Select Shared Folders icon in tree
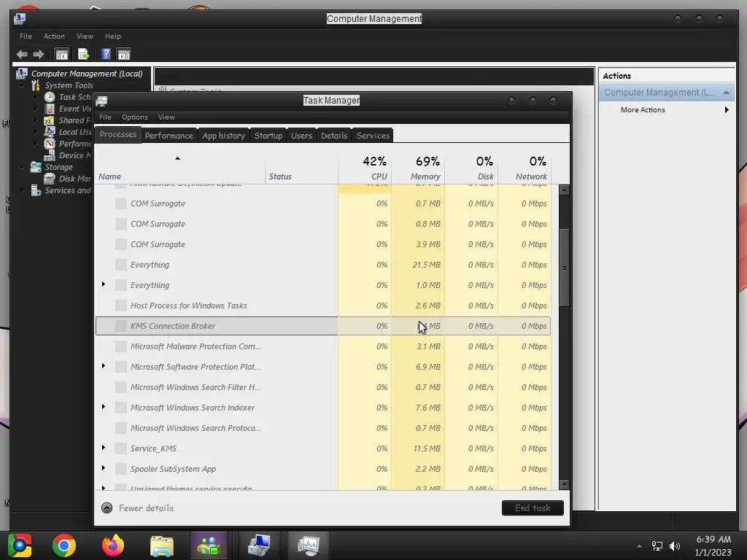This screenshot has width=747, height=560. click(50, 120)
